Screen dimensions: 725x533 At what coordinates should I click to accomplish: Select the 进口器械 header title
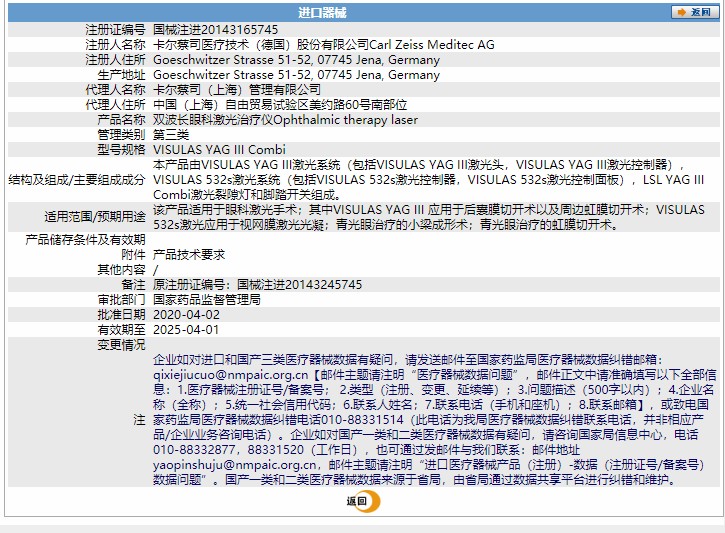(x=322, y=12)
